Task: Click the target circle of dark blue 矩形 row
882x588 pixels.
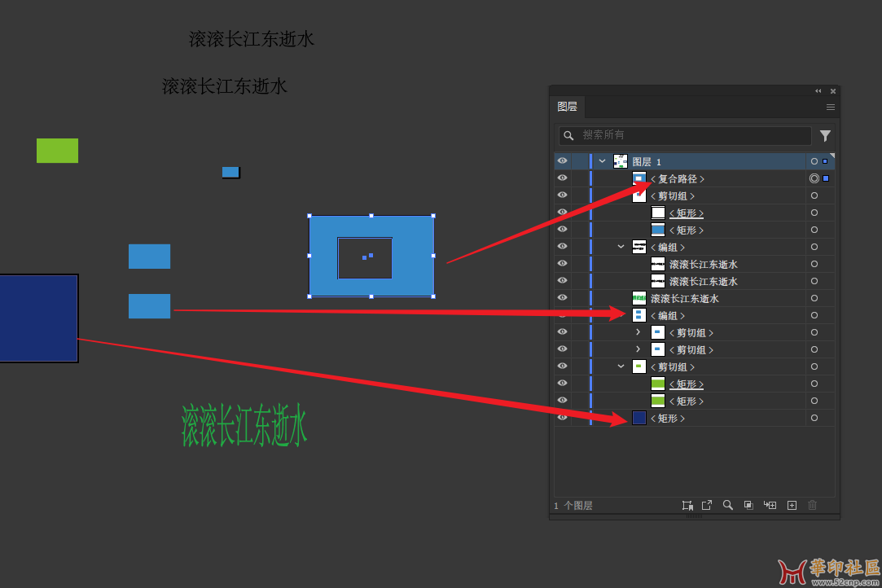Action: pos(814,418)
